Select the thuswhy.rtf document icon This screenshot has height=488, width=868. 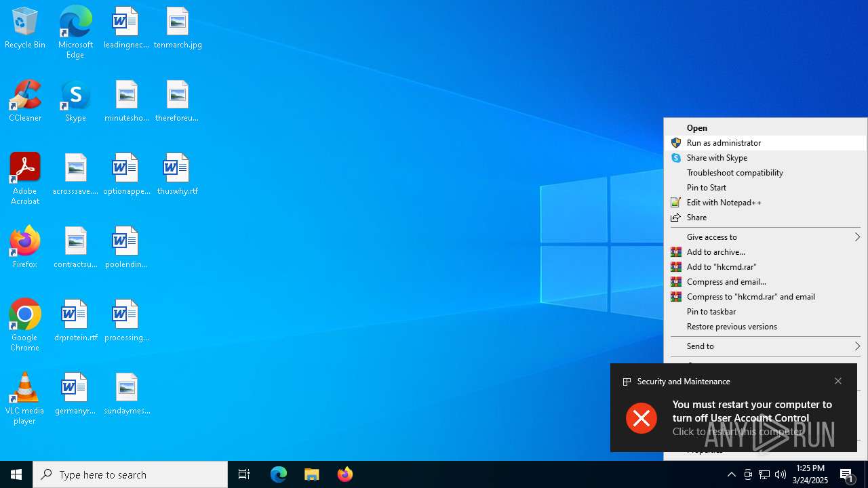tap(177, 175)
